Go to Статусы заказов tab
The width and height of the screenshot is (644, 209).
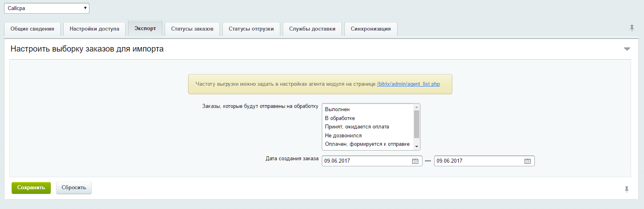[192, 29]
